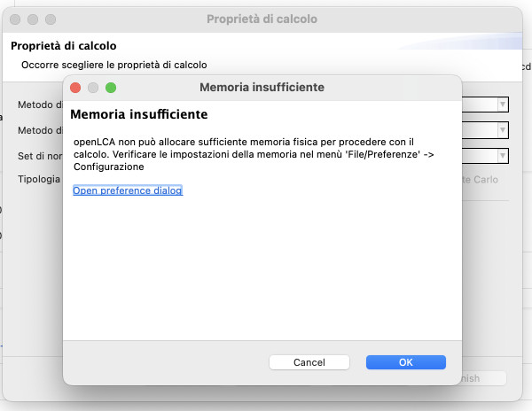Image resolution: width=532 pixels, height=411 pixels.
Task: Click the gray minimize button of Memoria insufficiente dialog
Action: point(93,88)
